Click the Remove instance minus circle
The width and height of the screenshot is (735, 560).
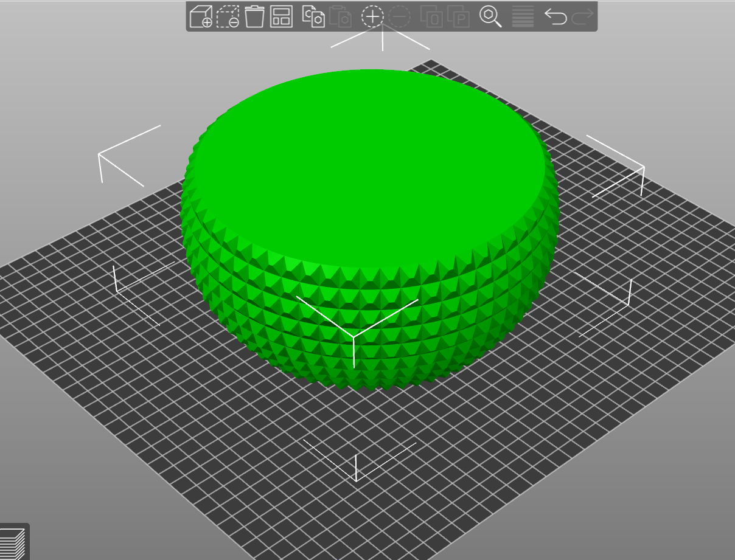[x=399, y=16]
